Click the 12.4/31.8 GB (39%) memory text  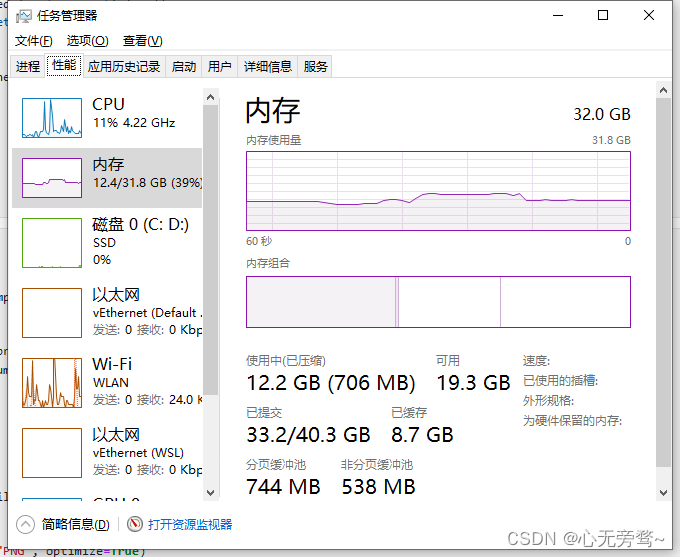coord(148,183)
